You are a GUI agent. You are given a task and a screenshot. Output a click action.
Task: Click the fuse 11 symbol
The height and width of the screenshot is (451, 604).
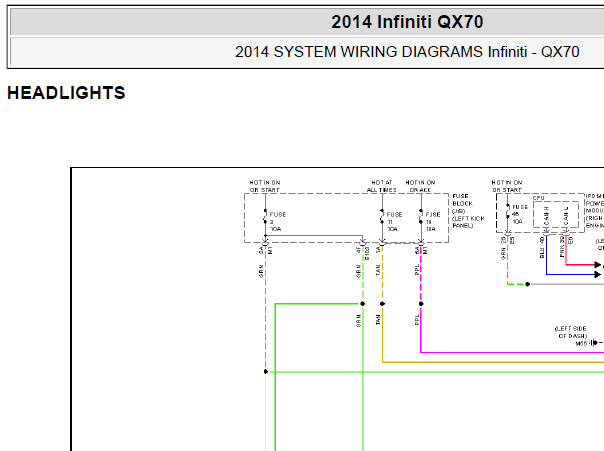(382, 216)
